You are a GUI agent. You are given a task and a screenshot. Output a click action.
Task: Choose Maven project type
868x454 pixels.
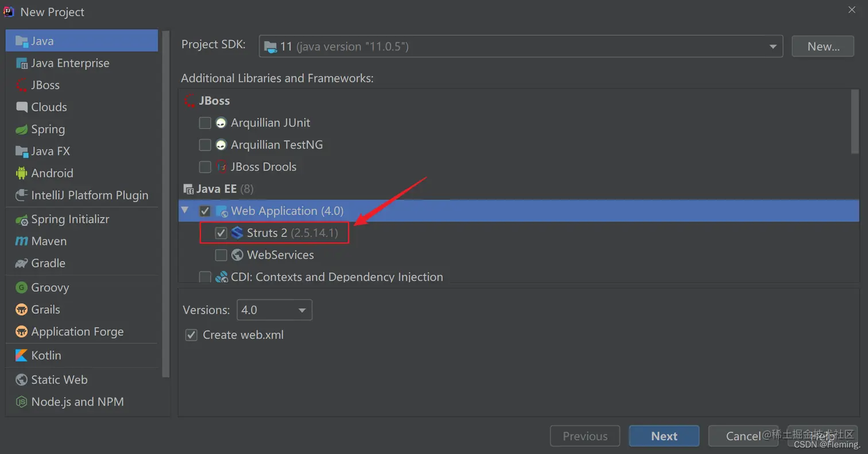click(x=82, y=241)
